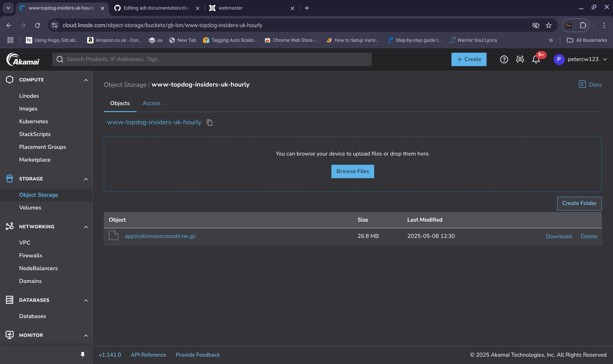Image resolution: width=613 pixels, height=364 pixels.
Task: Click the Akamai logo
Action: click(x=23, y=59)
